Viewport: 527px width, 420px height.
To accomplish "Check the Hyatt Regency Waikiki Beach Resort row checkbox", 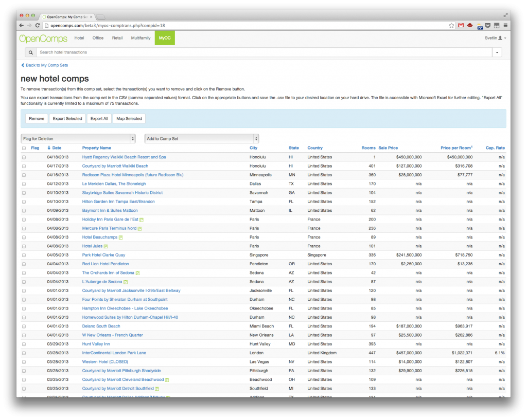I will 24,157.
